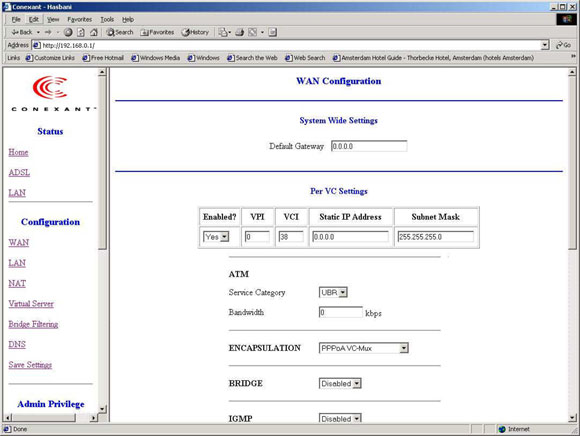Click the Stop loading icon
This screenshot has width=580, height=436.
pyautogui.click(x=68, y=32)
